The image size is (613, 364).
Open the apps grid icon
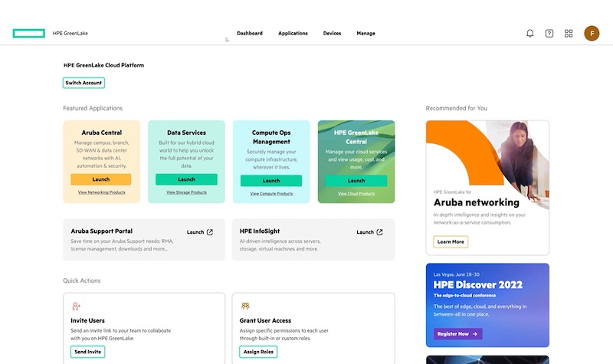(x=569, y=33)
